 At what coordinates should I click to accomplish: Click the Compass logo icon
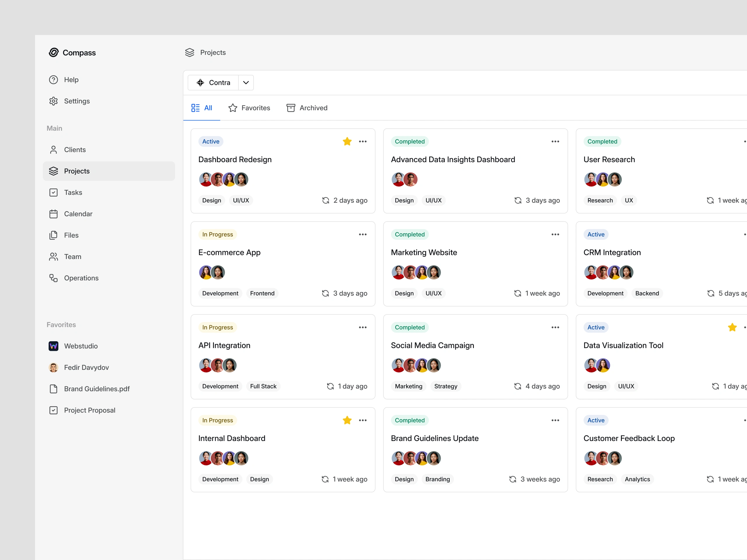pos(54,52)
